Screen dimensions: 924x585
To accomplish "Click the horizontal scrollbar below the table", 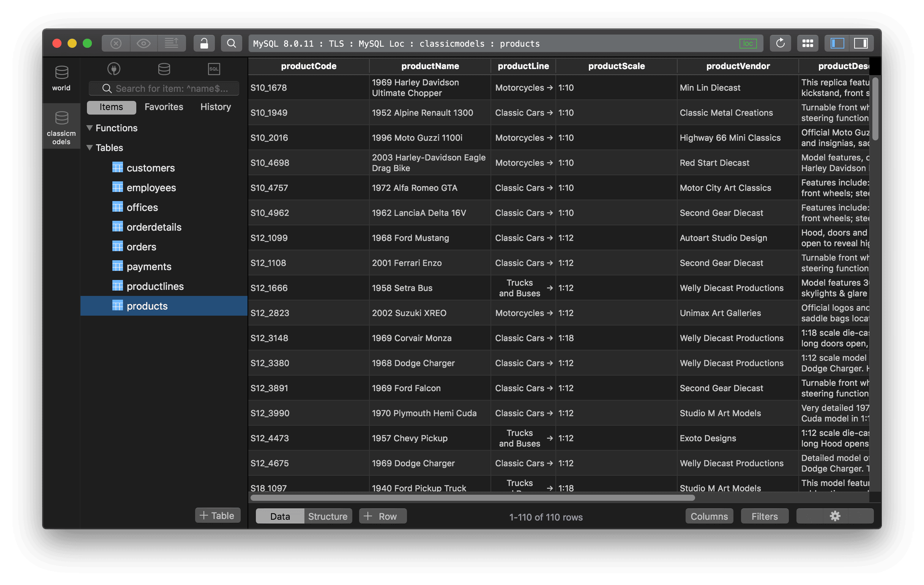I will 472,498.
